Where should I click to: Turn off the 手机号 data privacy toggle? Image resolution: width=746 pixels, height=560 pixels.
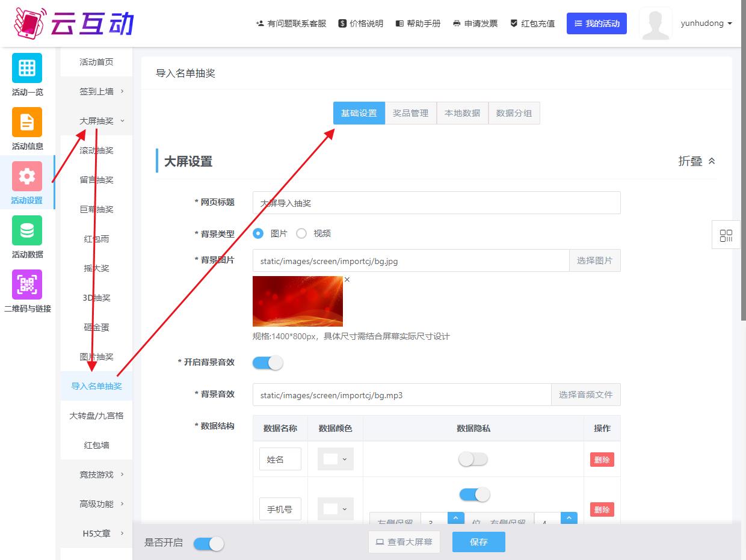[474, 494]
